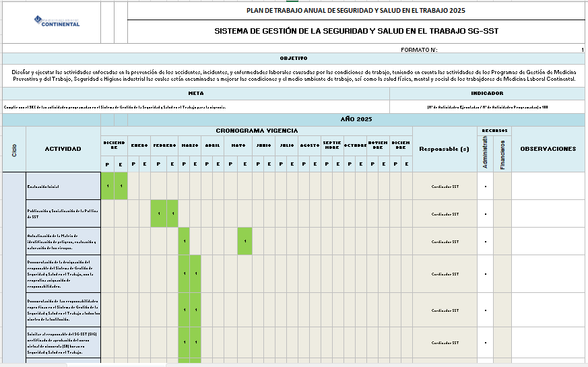This screenshot has width=588, height=367.
Task: Click the RECURSOS header cell
Action: tap(494, 131)
